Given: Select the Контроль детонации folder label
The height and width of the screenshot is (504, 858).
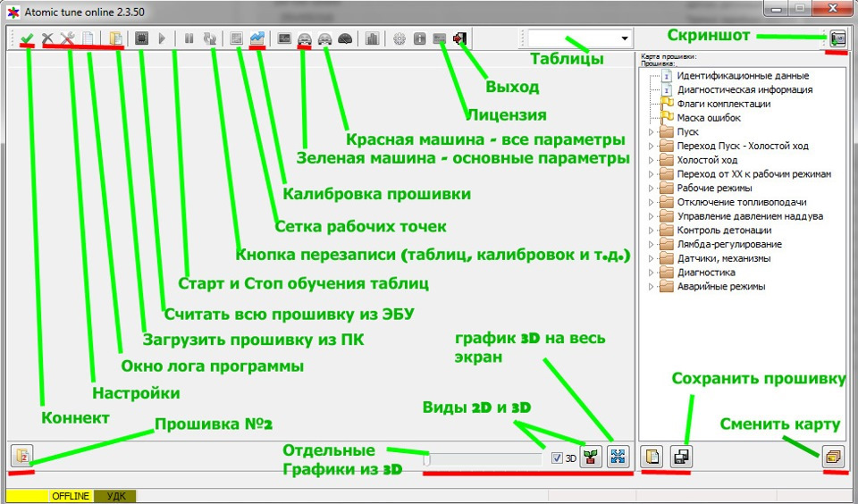Looking at the screenshot, I should click(725, 231).
